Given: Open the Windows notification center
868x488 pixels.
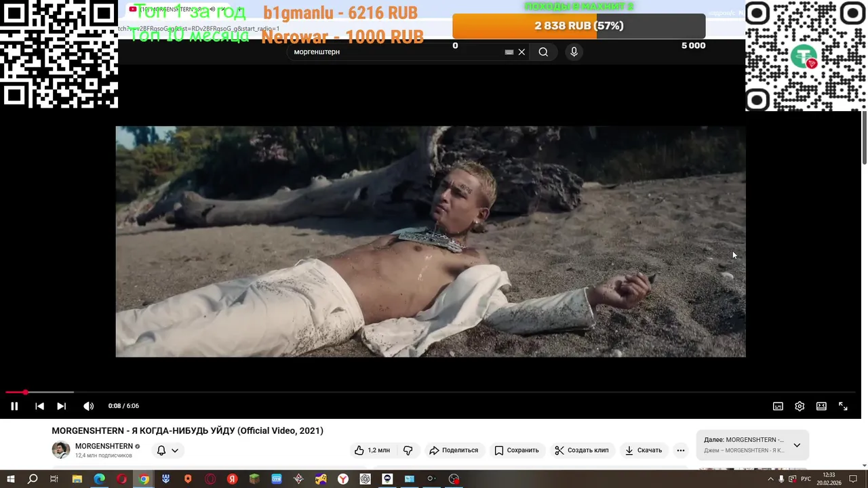Looking at the screenshot, I should [853, 479].
